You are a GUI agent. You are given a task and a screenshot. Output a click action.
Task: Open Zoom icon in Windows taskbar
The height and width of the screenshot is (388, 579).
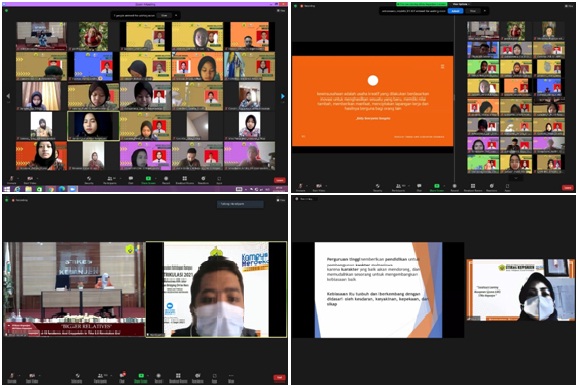72,189
